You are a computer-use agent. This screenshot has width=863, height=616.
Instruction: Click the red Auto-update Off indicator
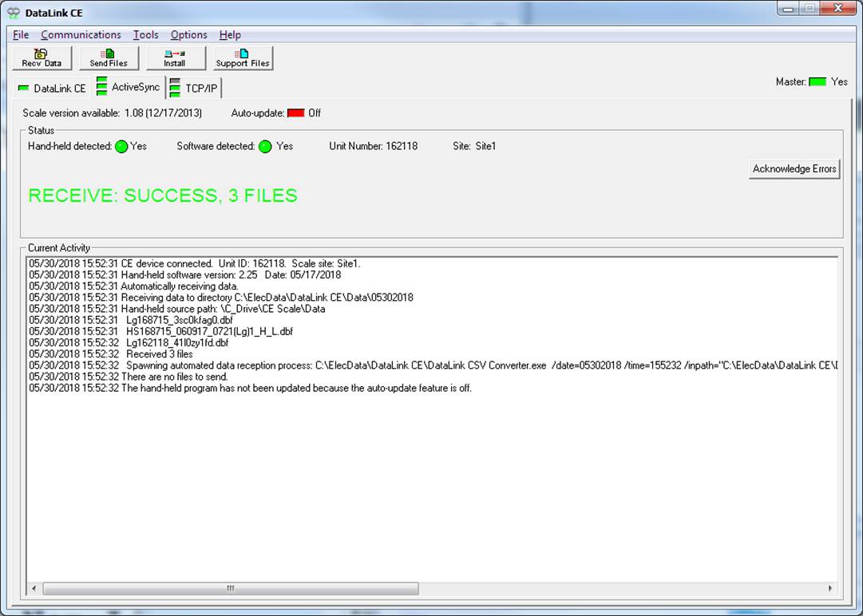[295, 113]
